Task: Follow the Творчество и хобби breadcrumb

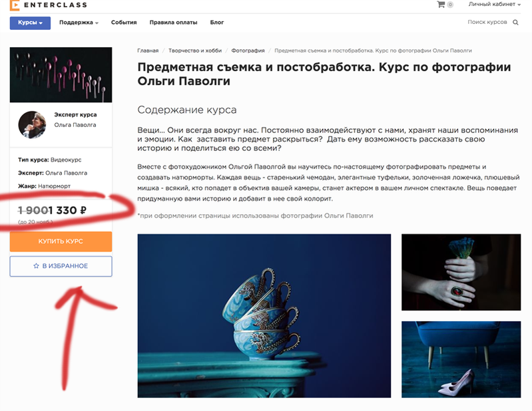Action: coord(195,51)
